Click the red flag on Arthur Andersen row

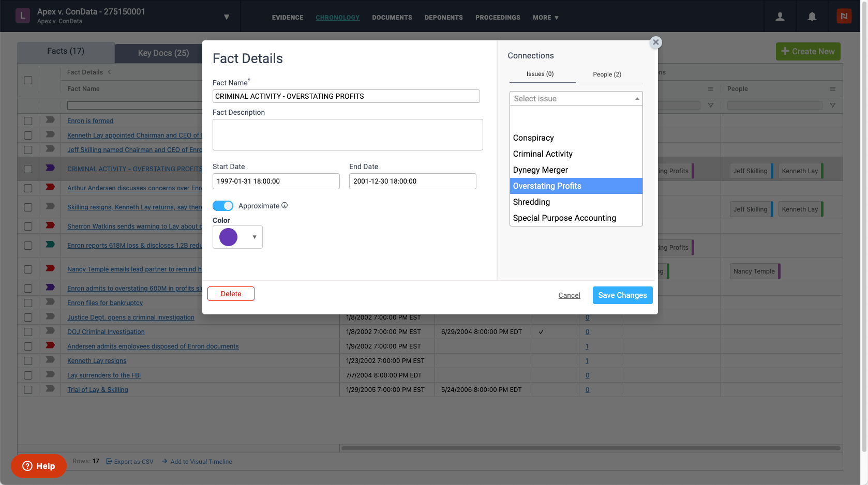pyautogui.click(x=50, y=187)
